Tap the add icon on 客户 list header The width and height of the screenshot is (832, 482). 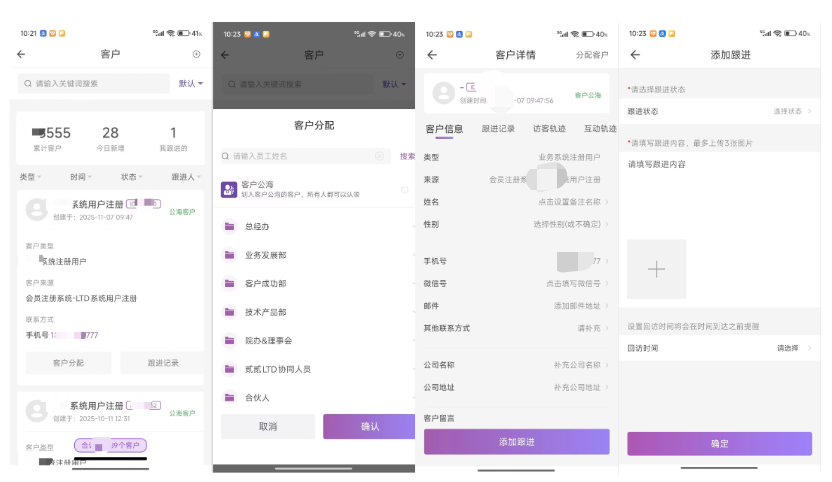point(196,54)
